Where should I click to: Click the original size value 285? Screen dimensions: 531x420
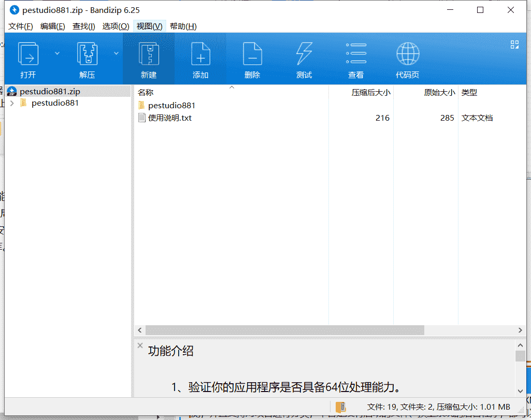click(x=447, y=118)
